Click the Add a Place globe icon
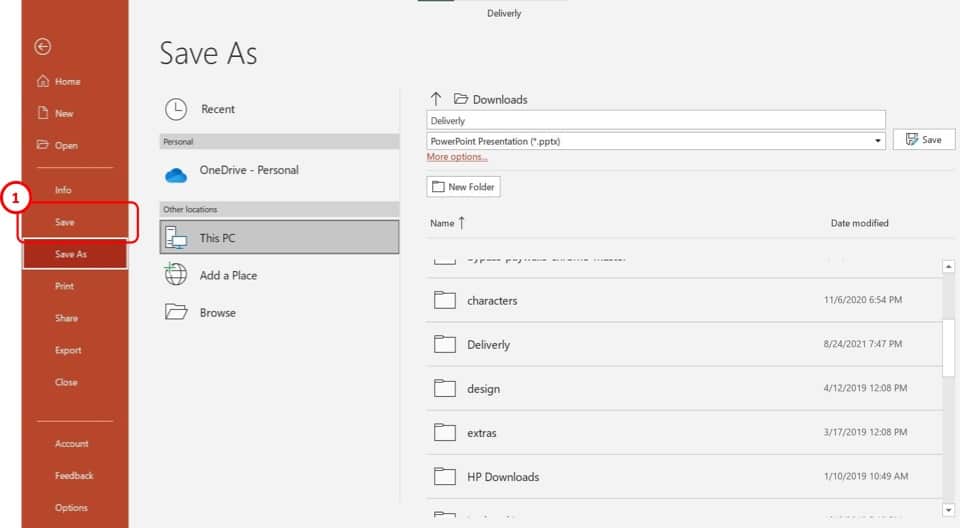 176,274
